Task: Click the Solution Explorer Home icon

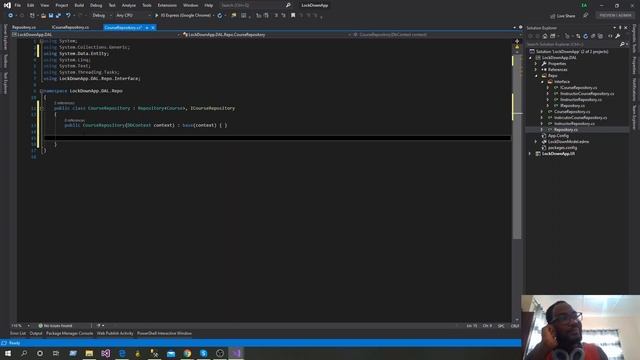Action: (545, 36)
